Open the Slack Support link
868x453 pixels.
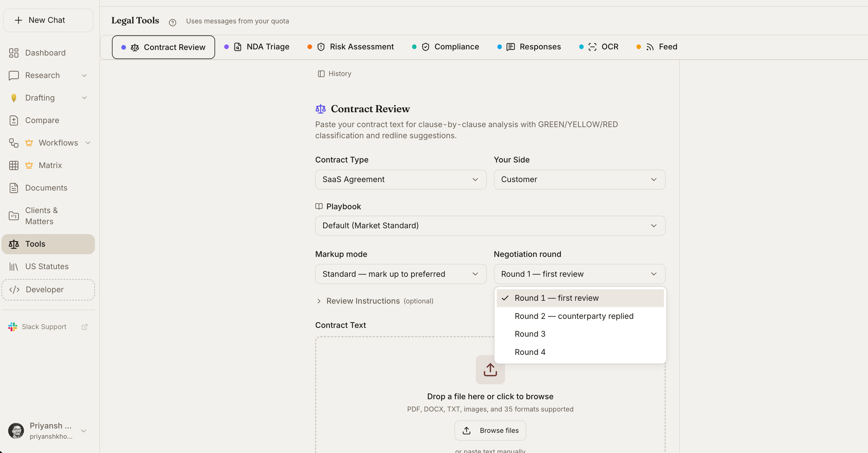click(x=48, y=327)
